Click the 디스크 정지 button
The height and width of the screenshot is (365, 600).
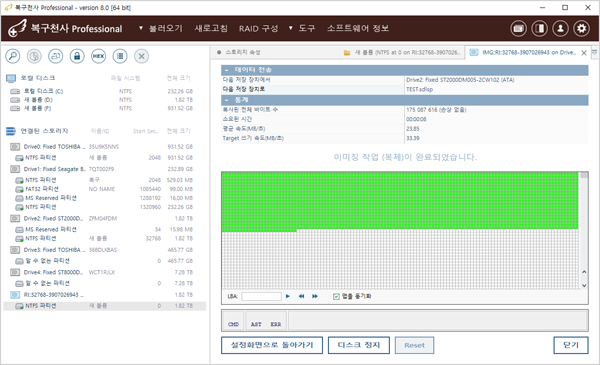(x=359, y=345)
